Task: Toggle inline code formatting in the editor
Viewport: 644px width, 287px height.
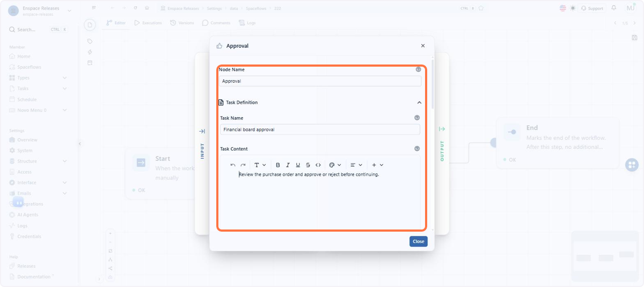Action: [318, 165]
